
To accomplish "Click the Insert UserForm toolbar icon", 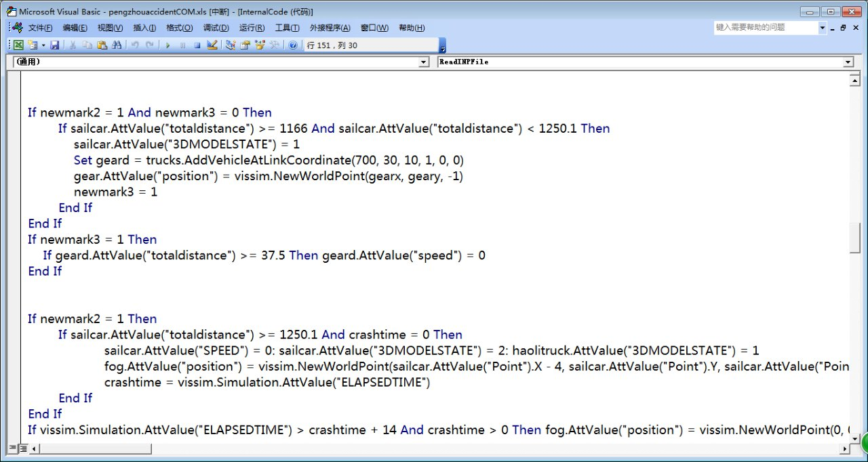I will [33, 45].
